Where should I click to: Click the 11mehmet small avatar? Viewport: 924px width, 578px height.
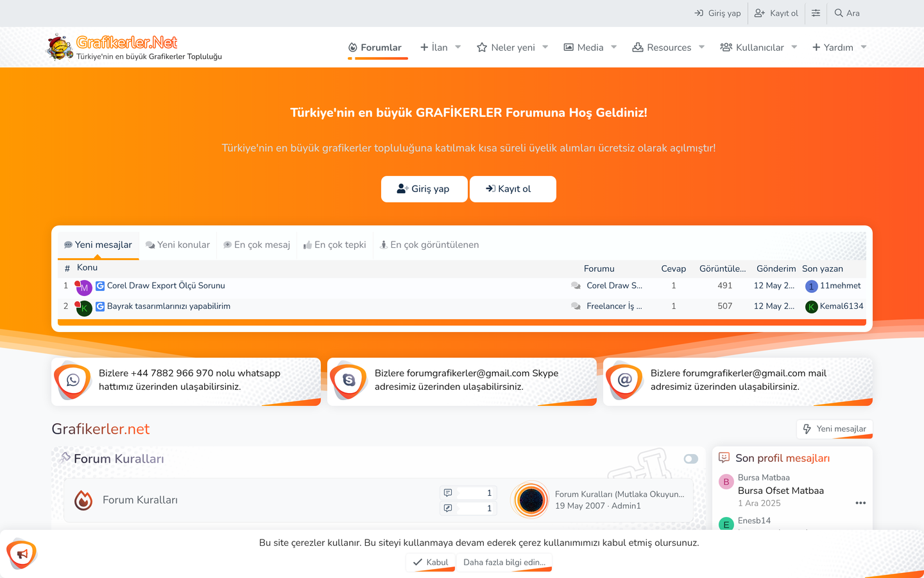coord(811,286)
